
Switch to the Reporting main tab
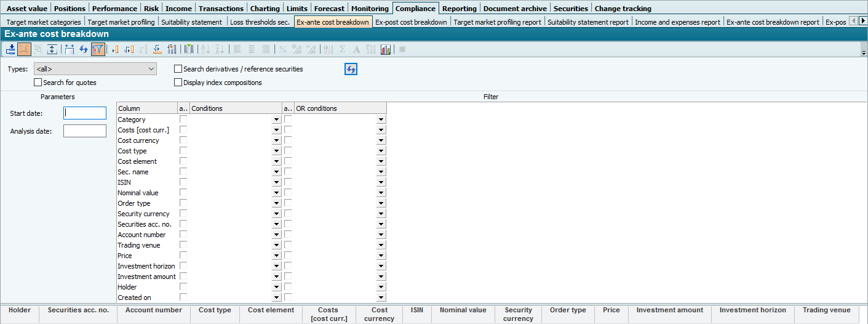(x=459, y=9)
